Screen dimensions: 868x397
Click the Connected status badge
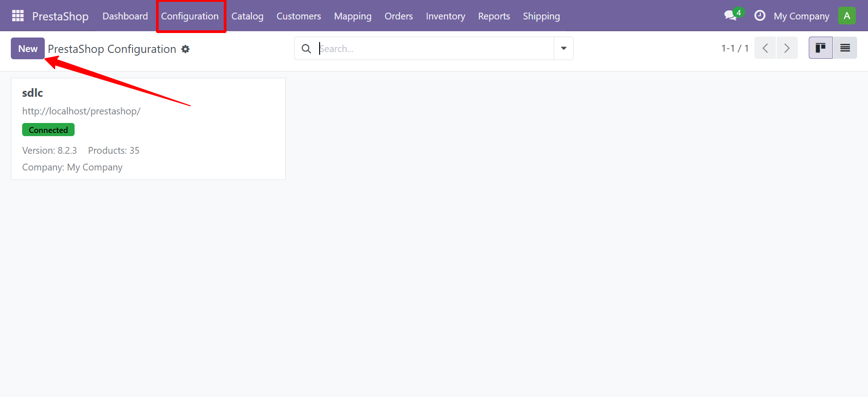48,130
